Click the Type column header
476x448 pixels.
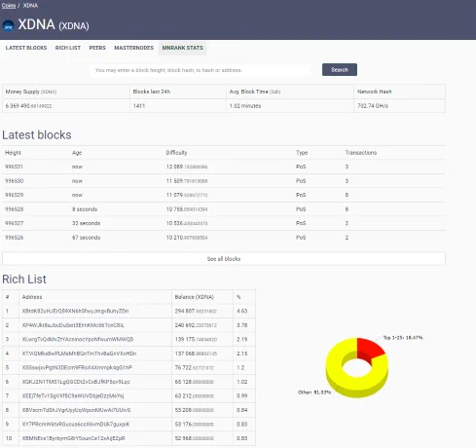point(302,153)
